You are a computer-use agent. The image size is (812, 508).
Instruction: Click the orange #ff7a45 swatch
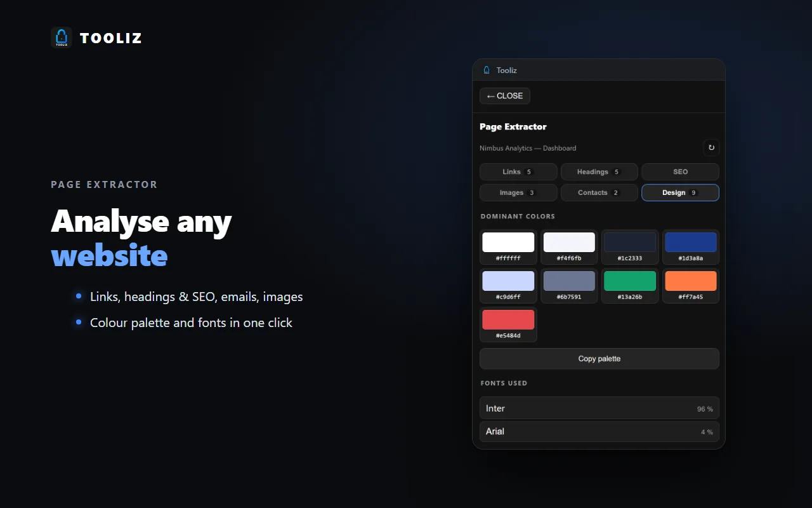pos(691,286)
